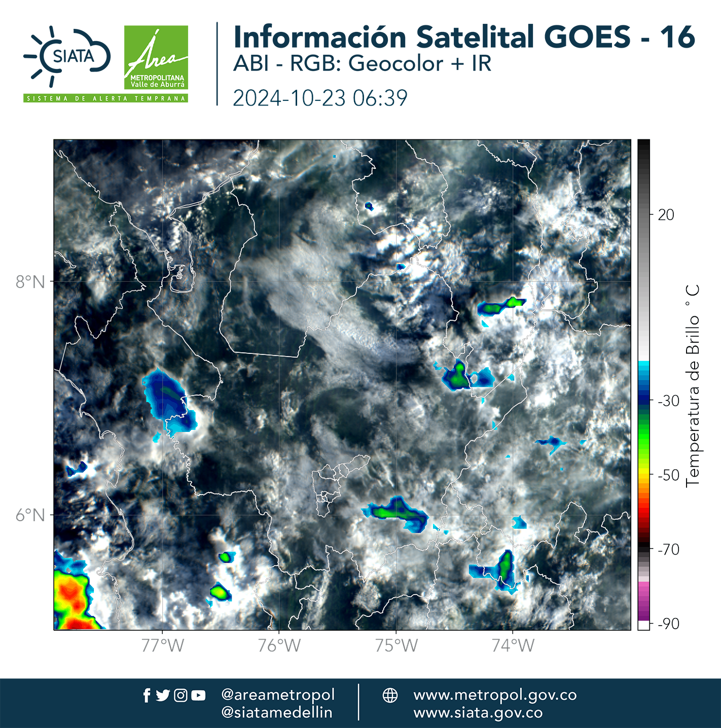Open the www.siata.gov.co link
Screen dimensions: 721x728
(478, 712)
